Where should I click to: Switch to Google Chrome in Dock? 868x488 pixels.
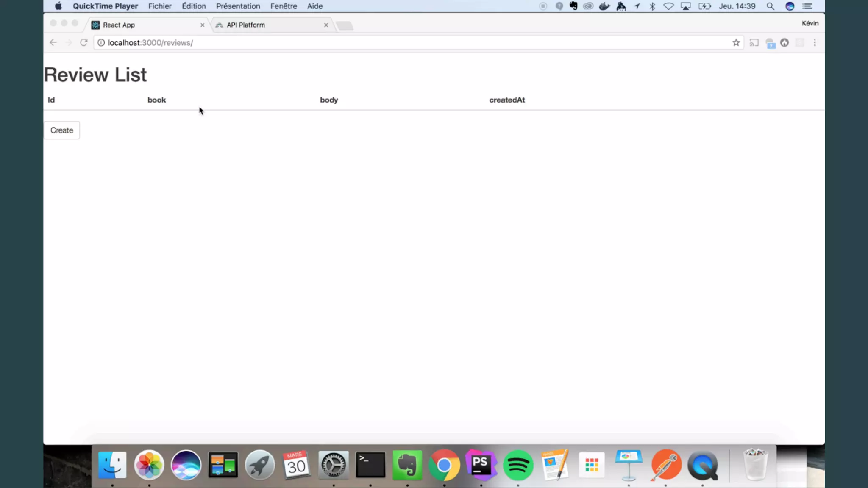click(x=444, y=465)
